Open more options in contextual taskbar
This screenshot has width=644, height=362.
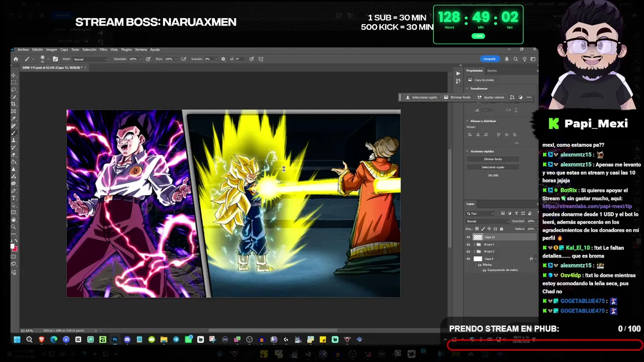[529, 97]
